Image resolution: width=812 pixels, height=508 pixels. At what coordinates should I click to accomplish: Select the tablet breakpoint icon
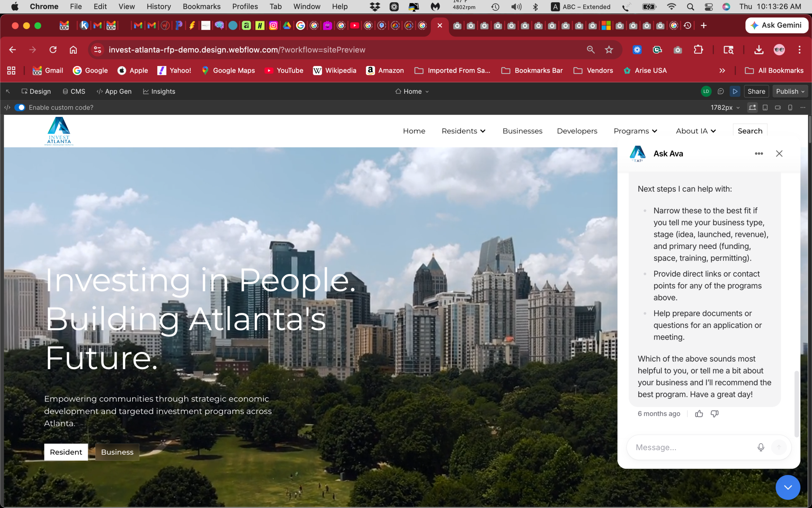pyautogui.click(x=765, y=108)
